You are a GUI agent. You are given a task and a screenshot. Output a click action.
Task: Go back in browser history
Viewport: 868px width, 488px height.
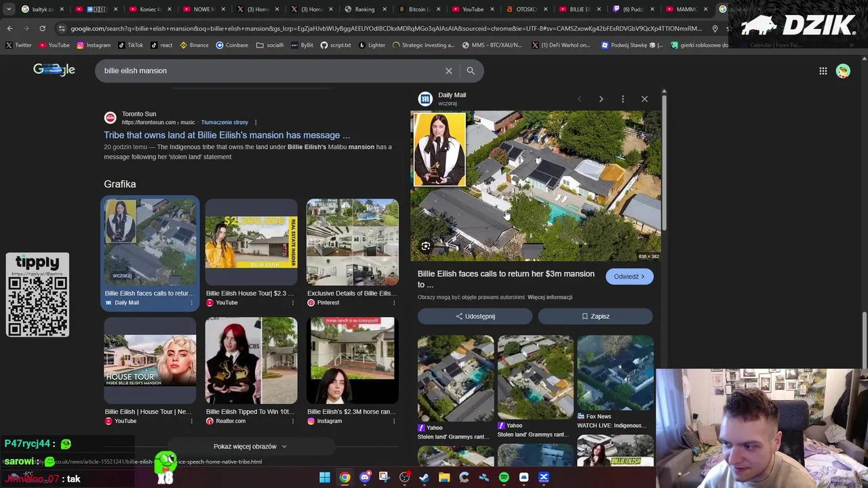pyautogui.click(x=9, y=28)
